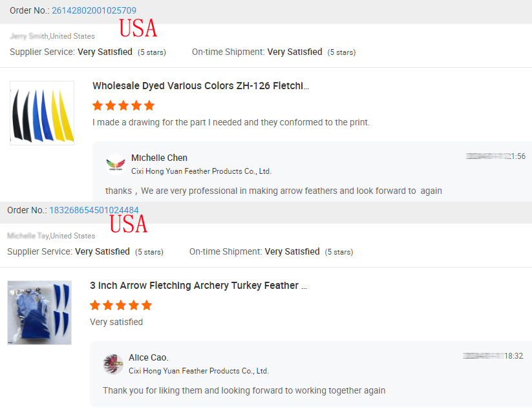Screen dimensions: 532x411
Task: Click the reply timestamp ending in 21:56
Action: pos(496,156)
